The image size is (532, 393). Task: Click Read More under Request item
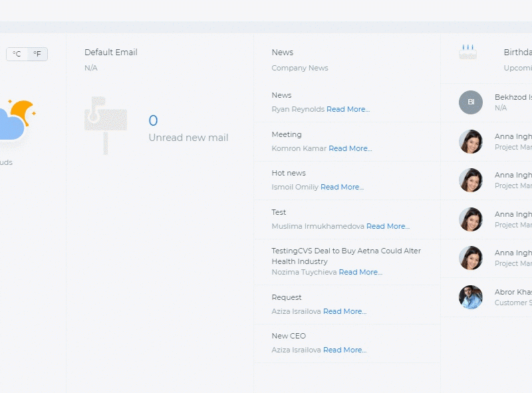[x=344, y=311]
